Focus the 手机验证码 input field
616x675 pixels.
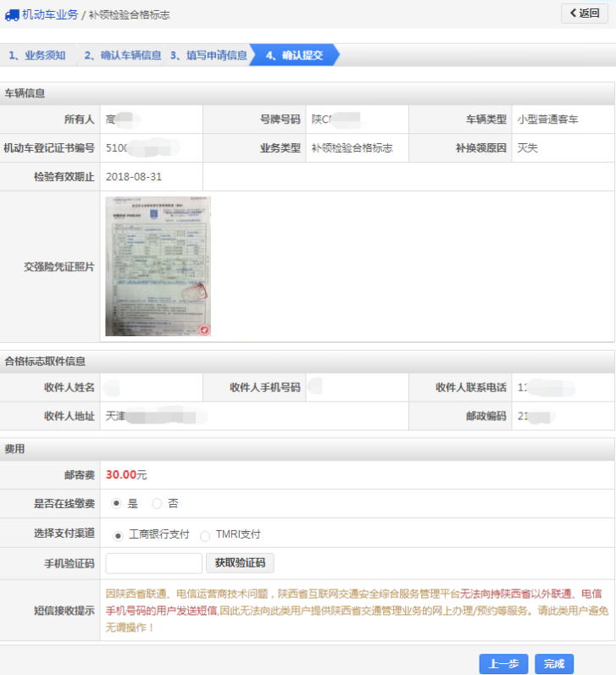click(153, 563)
